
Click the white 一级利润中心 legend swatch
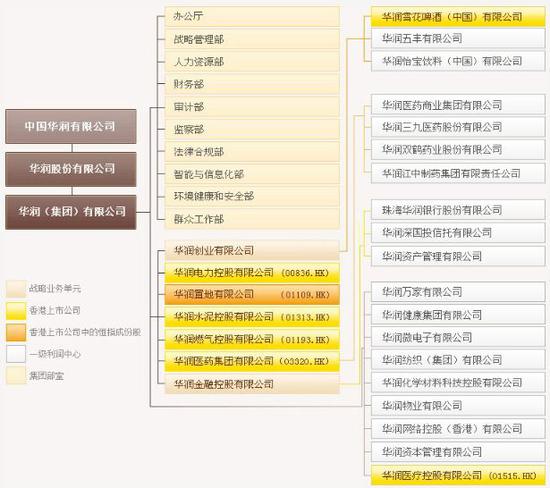[x=16, y=354]
